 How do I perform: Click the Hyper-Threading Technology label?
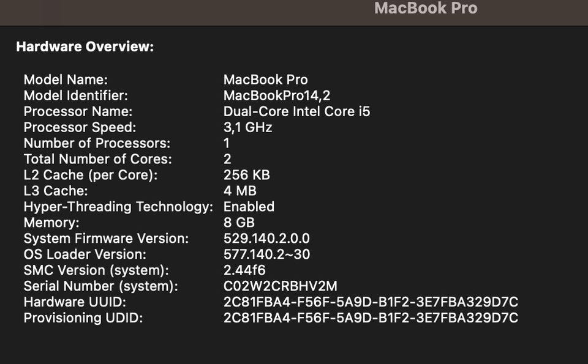(118, 207)
